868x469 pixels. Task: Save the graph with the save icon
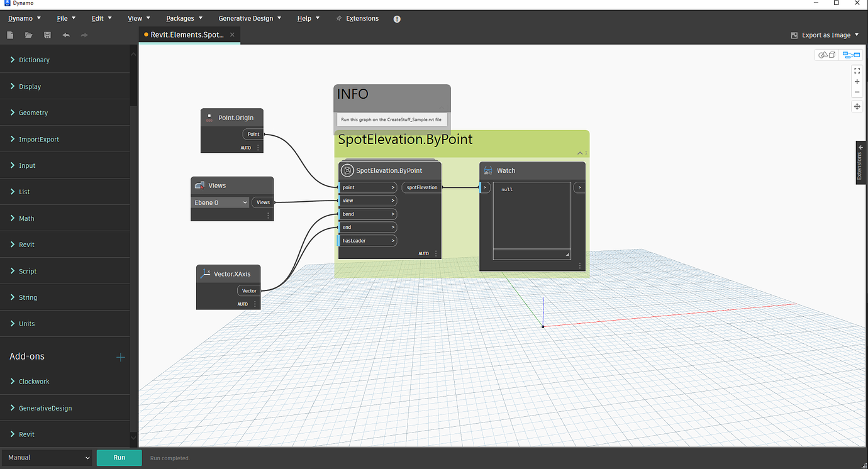tap(47, 35)
